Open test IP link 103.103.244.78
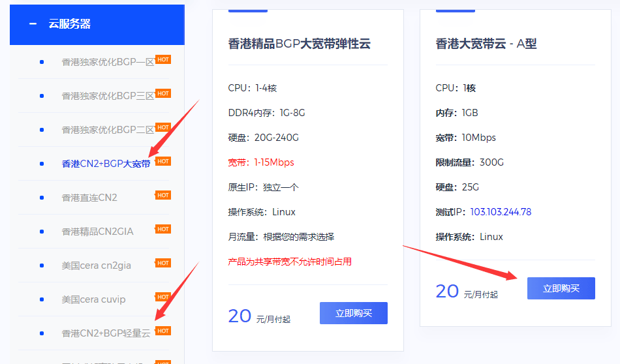Screen dimensions: 620x364 coord(501,212)
